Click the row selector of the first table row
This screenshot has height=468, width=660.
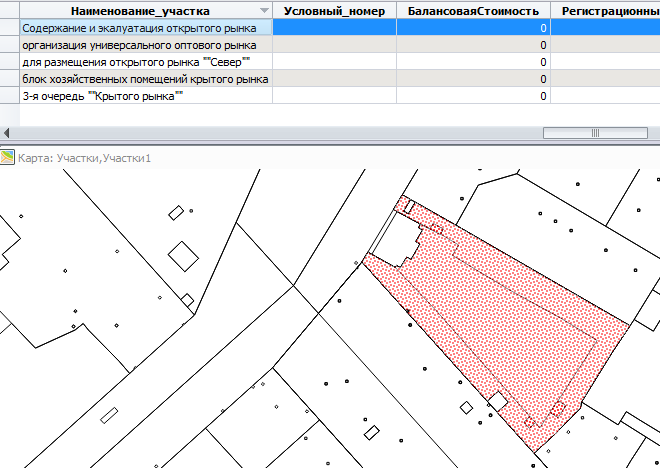pyautogui.click(x=10, y=28)
